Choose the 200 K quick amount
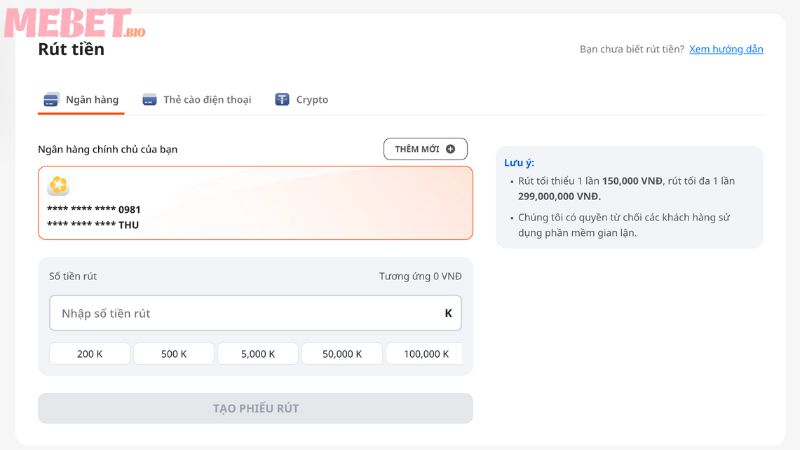Viewport: 800px width, 450px height. pos(90,353)
